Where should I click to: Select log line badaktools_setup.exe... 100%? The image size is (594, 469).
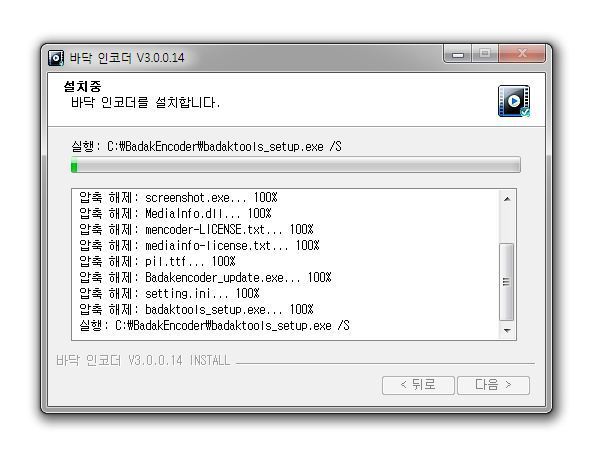point(196,310)
